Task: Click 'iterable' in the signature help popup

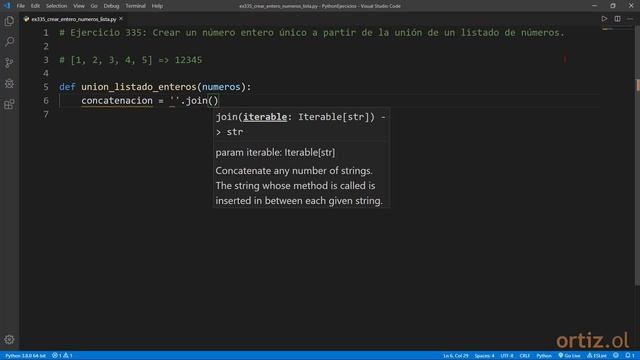Action: click(265, 117)
